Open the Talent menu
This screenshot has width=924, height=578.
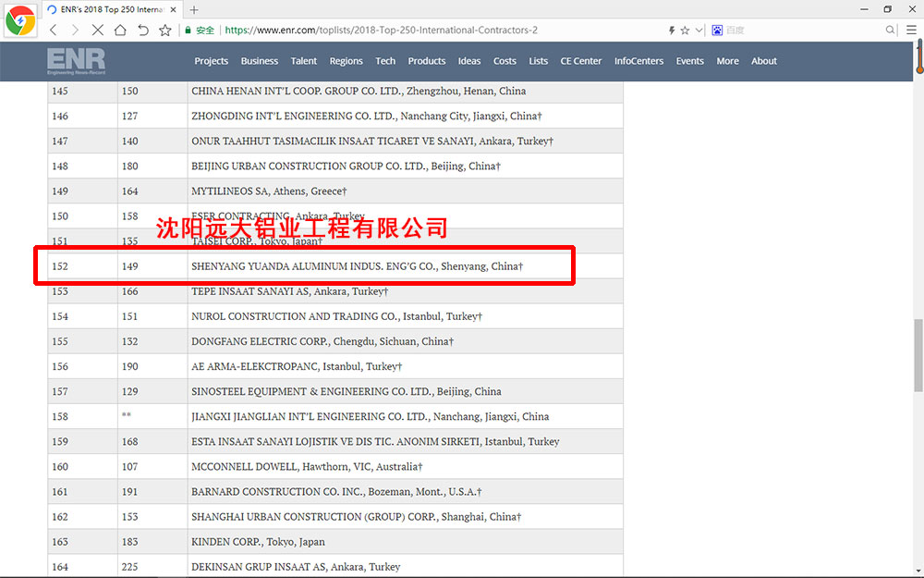click(x=303, y=61)
